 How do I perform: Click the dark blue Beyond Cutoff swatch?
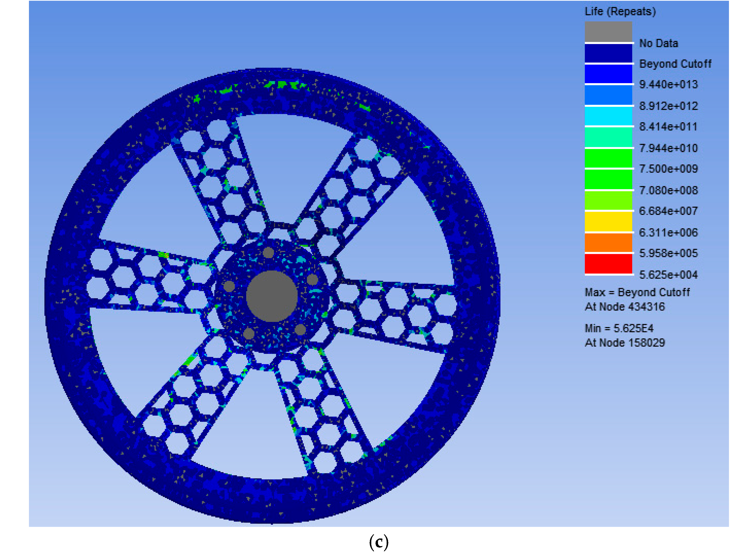608,53
